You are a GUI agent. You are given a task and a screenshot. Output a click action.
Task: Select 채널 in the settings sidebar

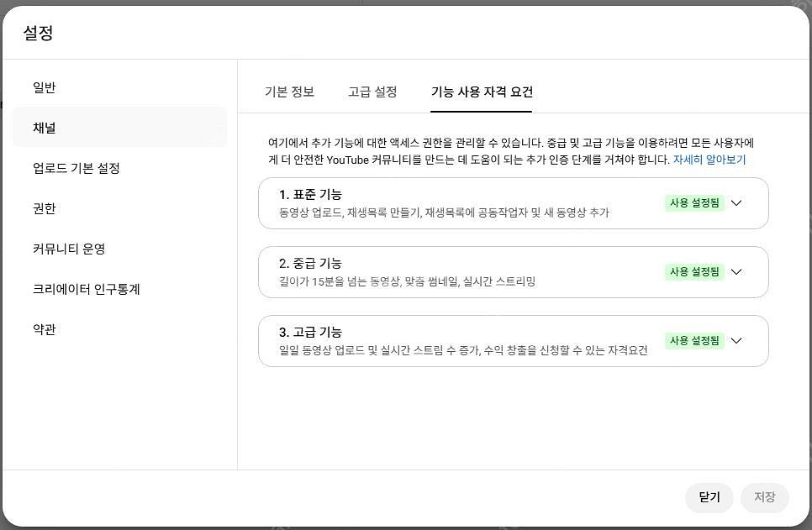45,129
